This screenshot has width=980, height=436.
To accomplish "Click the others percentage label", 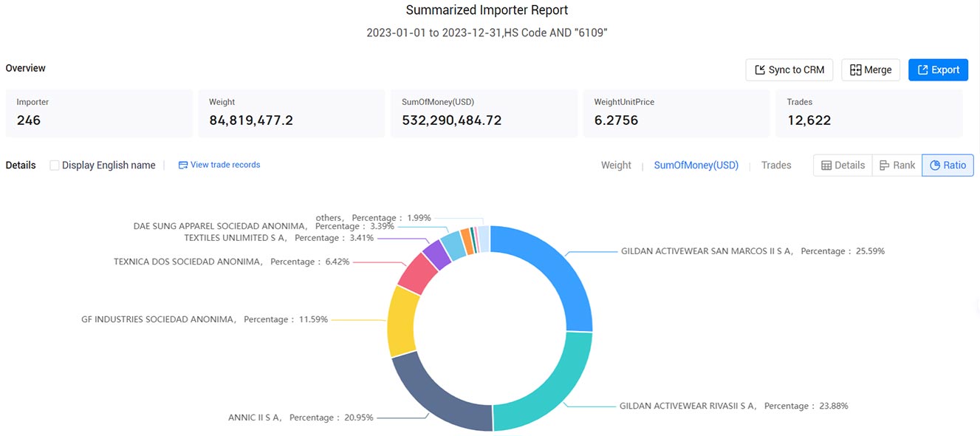I will click(x=373, y=218).
